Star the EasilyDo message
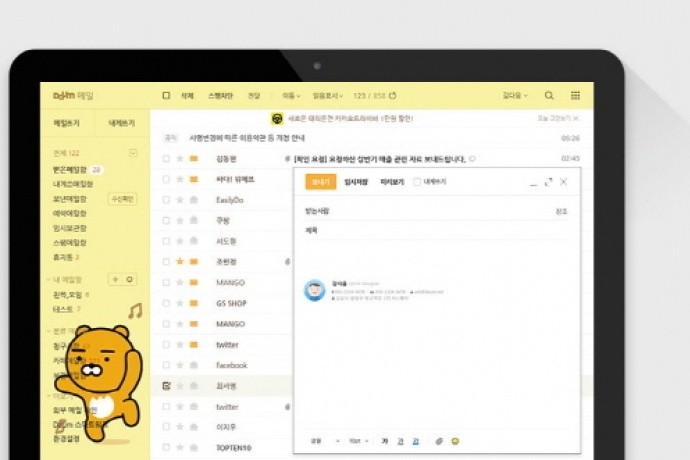The height and width of the screenshot is (460, 690). pos(180,200)
